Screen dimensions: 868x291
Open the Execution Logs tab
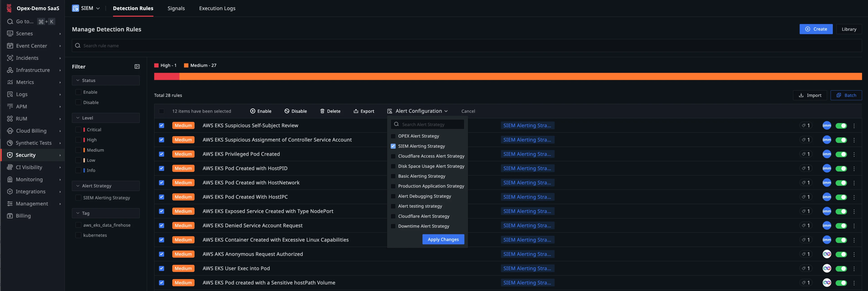click(217, 8)
